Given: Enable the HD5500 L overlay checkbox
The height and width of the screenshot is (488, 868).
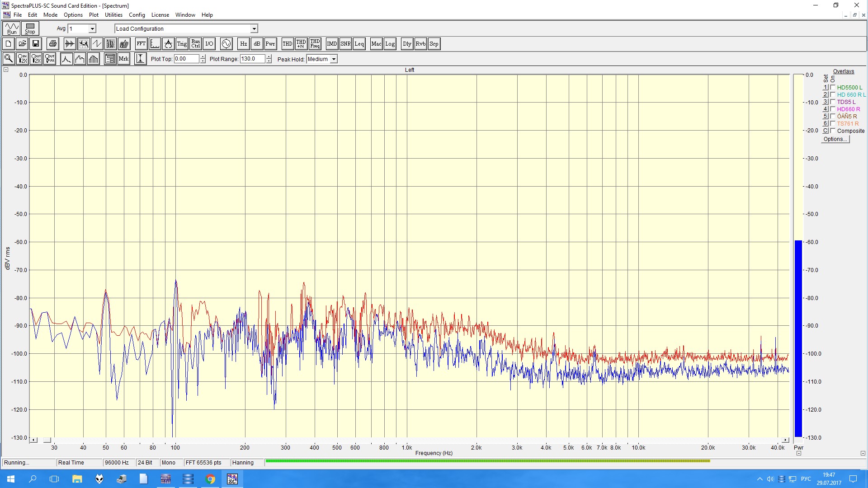Looking at the screenshot, I should [833, 88].
